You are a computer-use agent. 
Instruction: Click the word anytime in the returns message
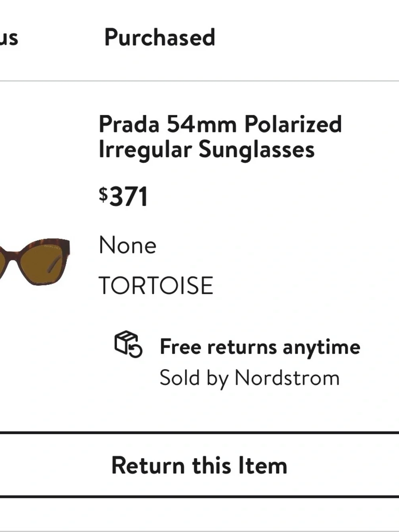tap(322, 348)
